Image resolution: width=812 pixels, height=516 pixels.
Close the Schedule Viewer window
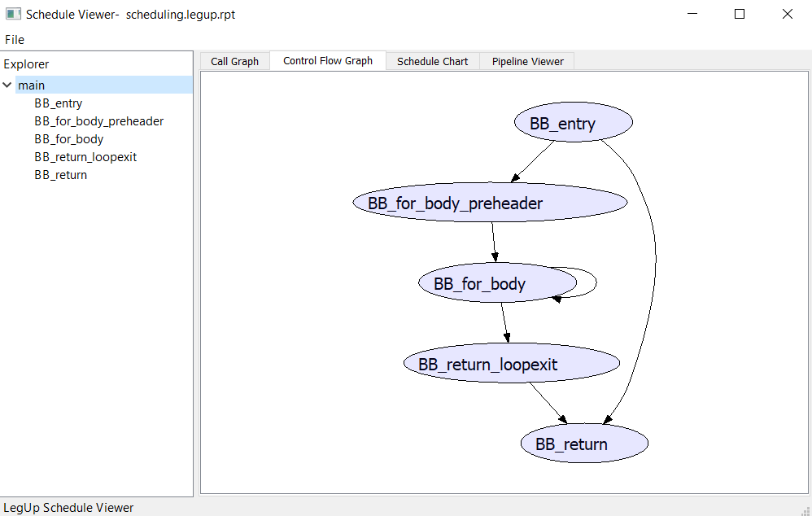(x=787, y=14)
